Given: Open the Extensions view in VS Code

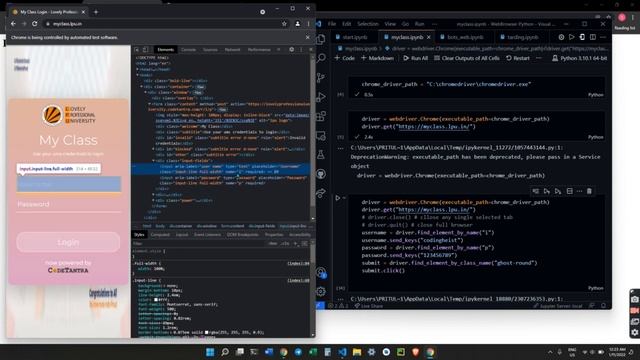Looking at the screenshot, I should pos(321,116).
